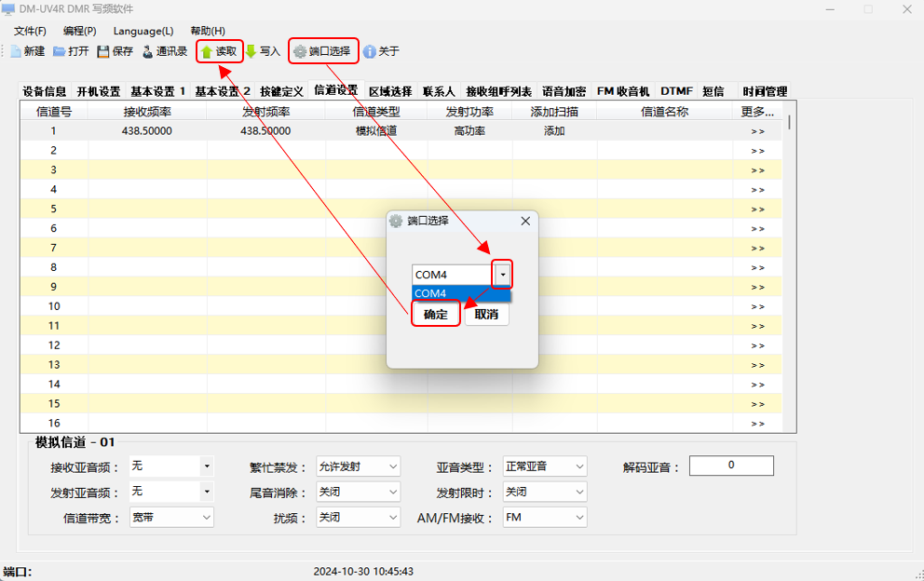Click the Write (写入) toolbar icon
Image resolution: width=924 pixels, height=581 pixels.
pos(251,51)
